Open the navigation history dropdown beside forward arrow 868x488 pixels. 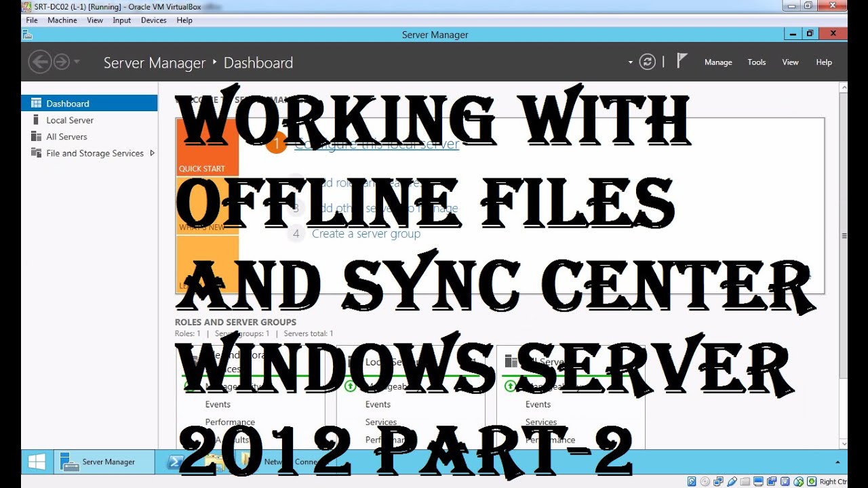click(77, 62)
